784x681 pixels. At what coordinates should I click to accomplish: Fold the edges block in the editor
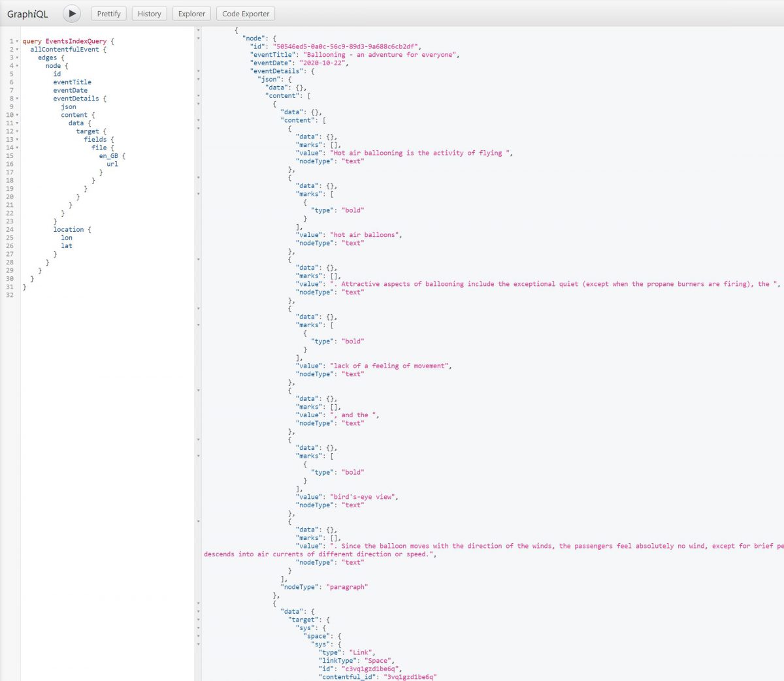coord(17,57)
